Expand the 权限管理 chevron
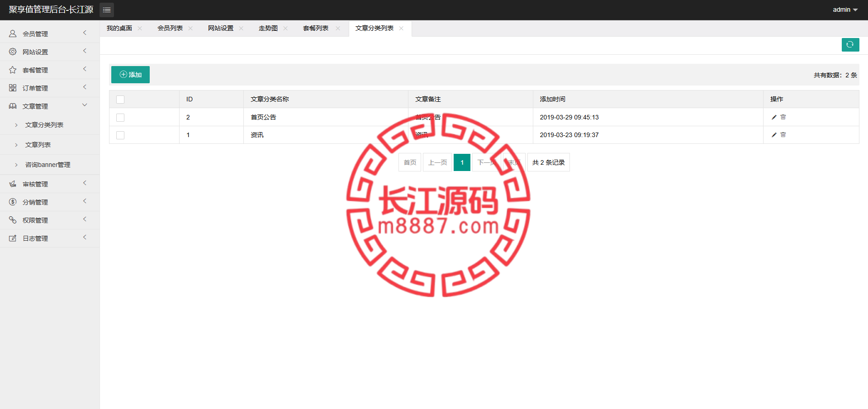Screen dimensions: 868x409 pyautogui.click(x=85, y=219)
